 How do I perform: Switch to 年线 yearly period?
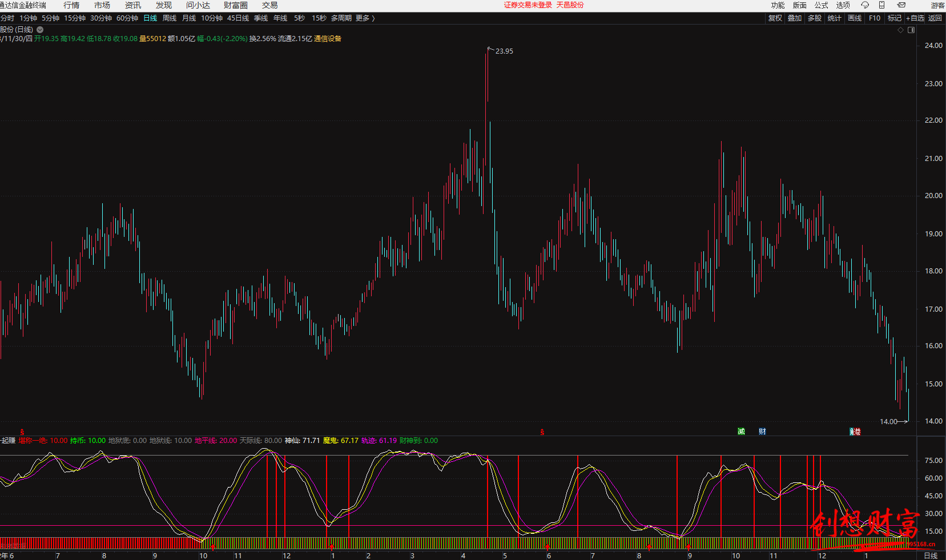280,18
